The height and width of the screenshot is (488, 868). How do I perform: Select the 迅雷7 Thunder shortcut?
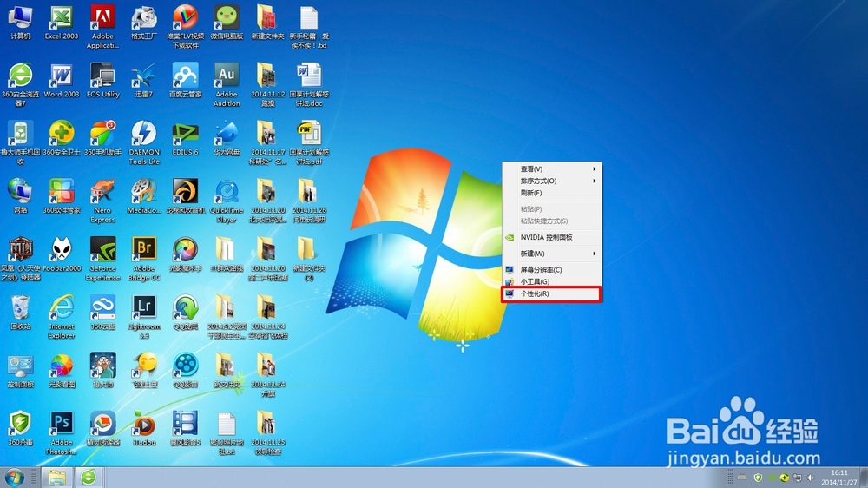pyautogui.click(x=144, y=81)
